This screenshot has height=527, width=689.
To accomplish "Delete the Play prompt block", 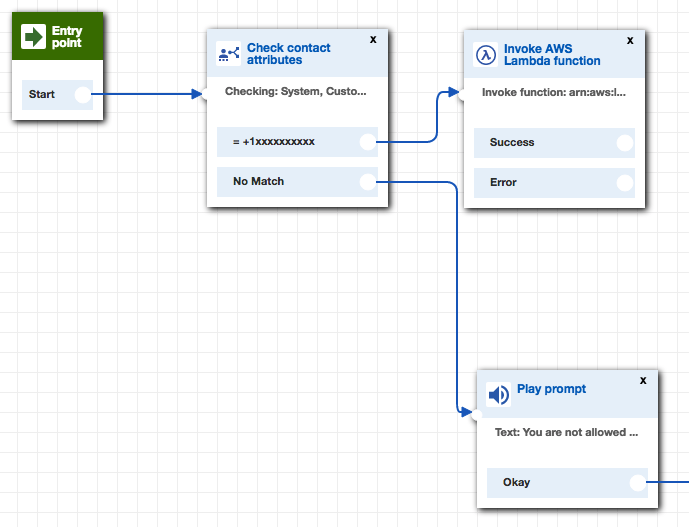I will (643, 381).
